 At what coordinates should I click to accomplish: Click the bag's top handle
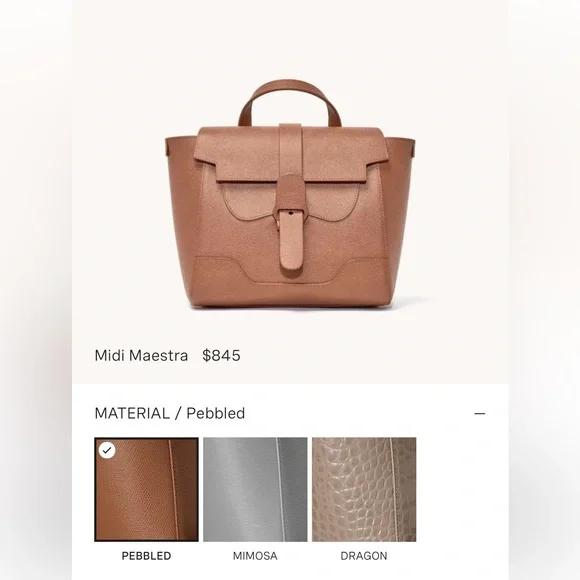[x=289, y=102]
